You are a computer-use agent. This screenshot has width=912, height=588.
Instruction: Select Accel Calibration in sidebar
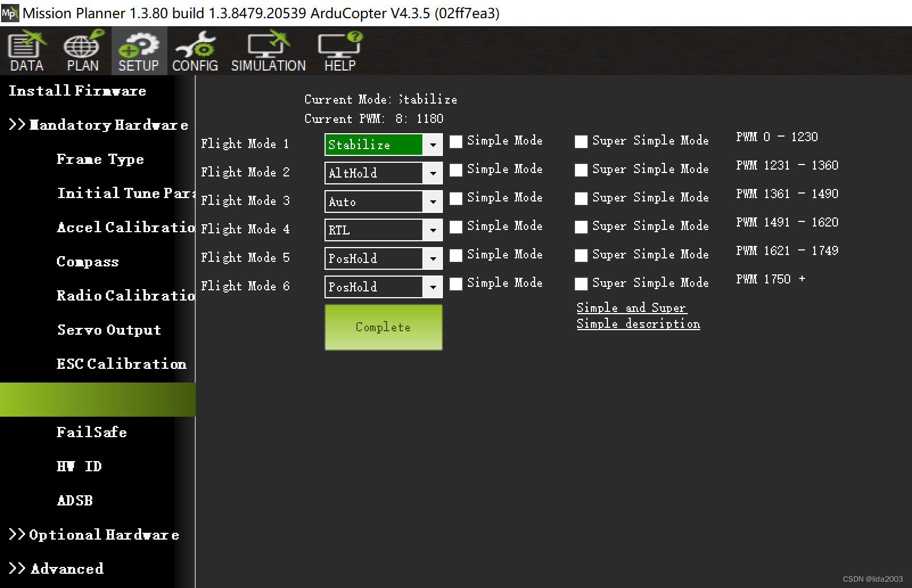coord(126,227)
